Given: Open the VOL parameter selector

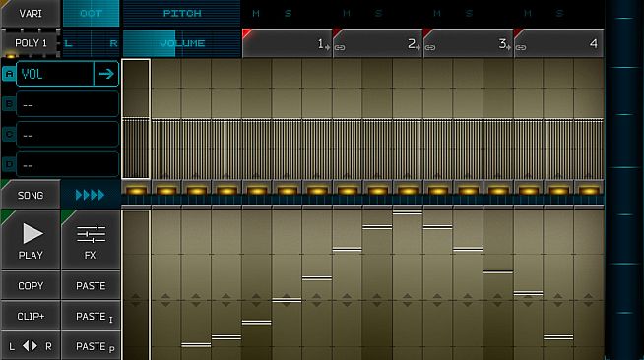Looking at the screenshot, I should tap(55, 74).
